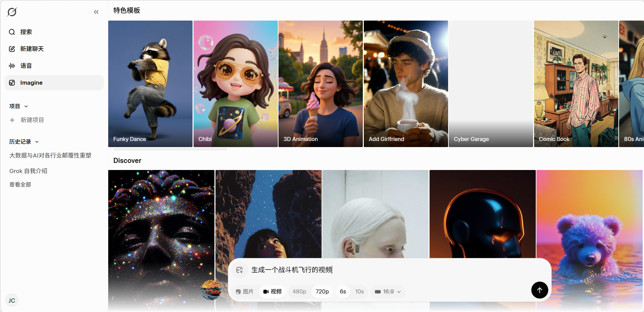This screenshot has width=644, height=312.
Task: Collapse the 项目 section chevron
Action: (x=26, y=106)
